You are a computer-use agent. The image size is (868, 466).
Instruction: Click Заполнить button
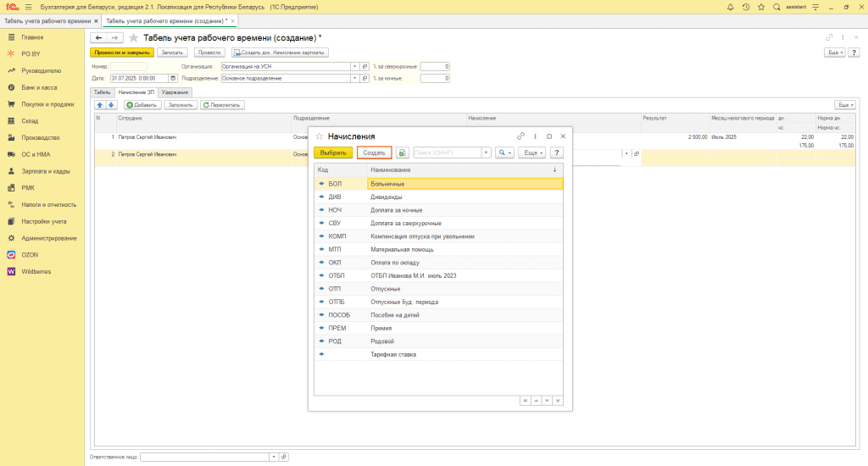point(181,105)
